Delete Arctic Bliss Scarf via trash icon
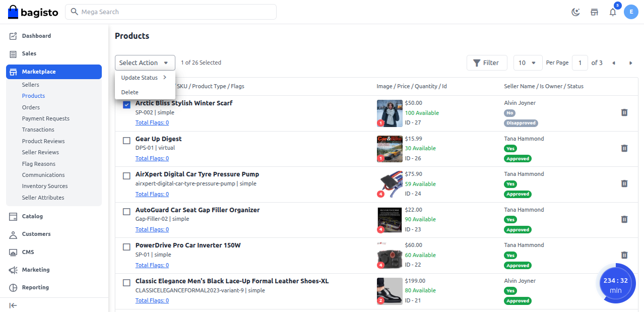The width and height of the screenshot is (644, 312). [x=624, y=112]
